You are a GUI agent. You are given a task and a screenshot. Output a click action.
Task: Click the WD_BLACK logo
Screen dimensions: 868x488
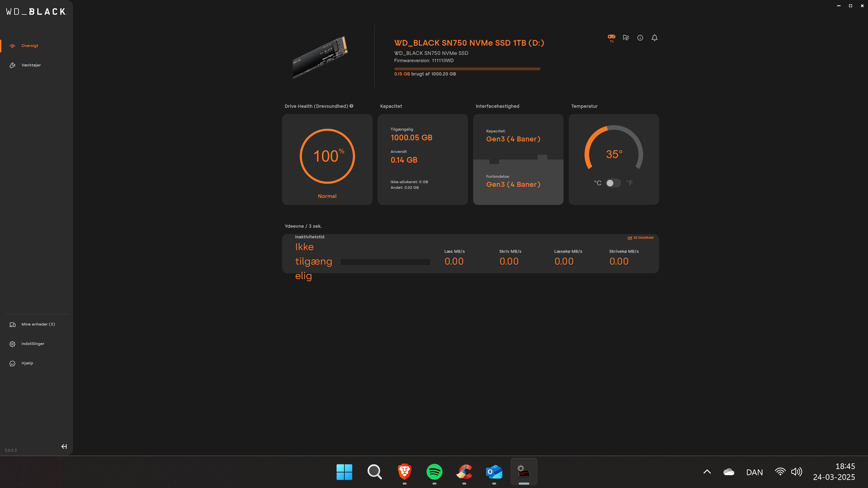coord(36,12)
